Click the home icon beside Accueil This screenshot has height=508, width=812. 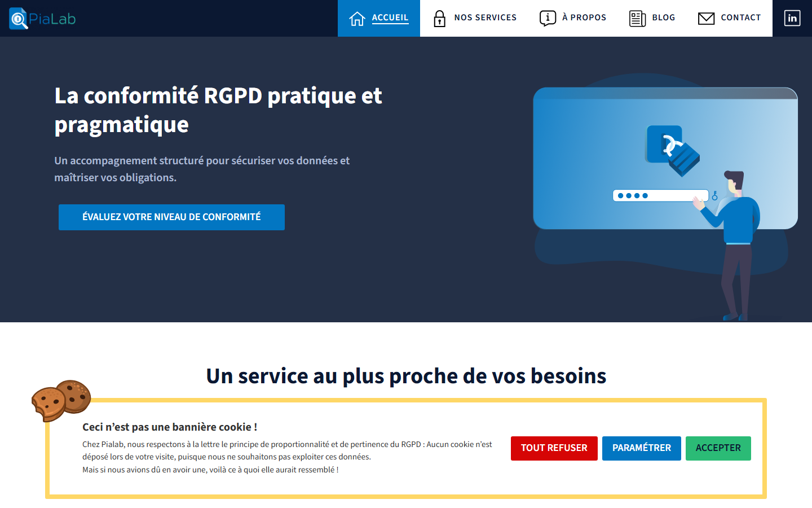tap(357, 19)
